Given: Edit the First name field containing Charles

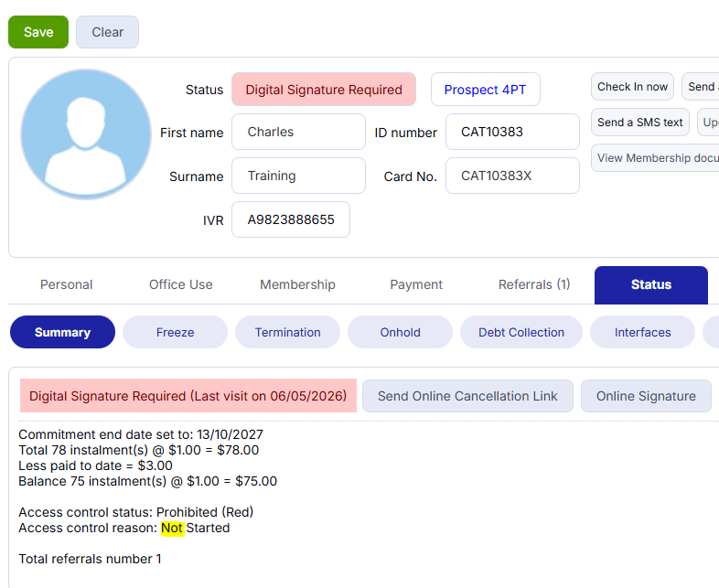Looking at the screenshot, I should pos(298,132).
